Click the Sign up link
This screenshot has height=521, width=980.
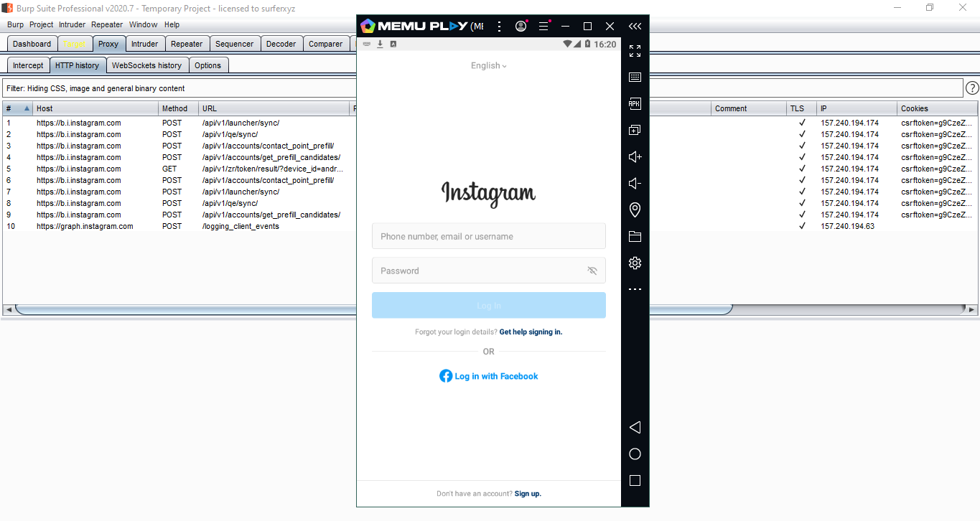click(528, 494)
